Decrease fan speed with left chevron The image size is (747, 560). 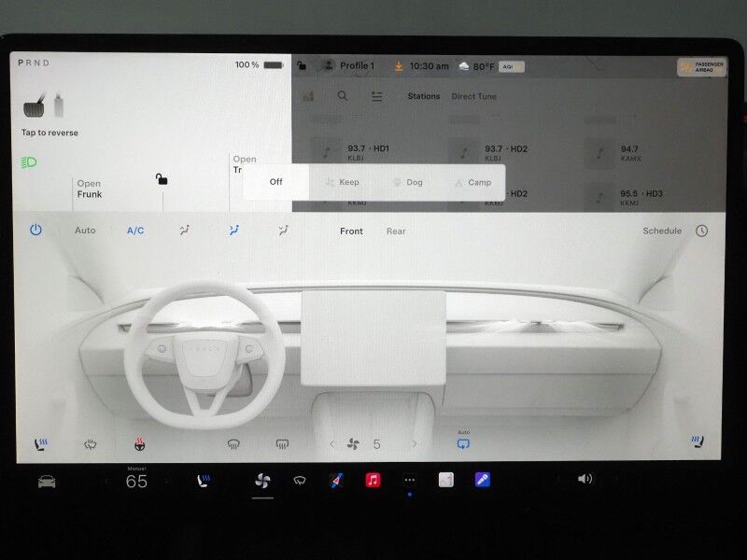[332, 444]
